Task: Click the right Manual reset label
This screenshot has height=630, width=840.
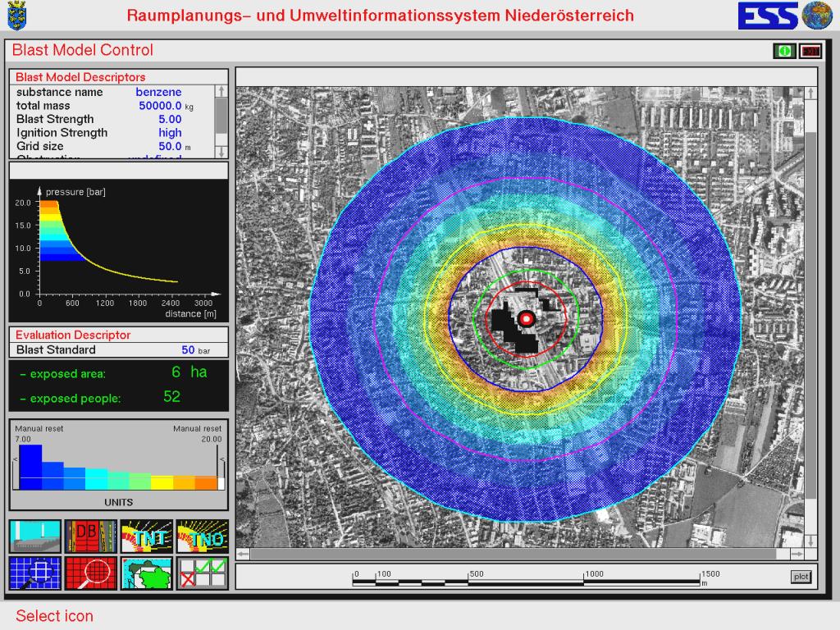Action: (197, 428)
